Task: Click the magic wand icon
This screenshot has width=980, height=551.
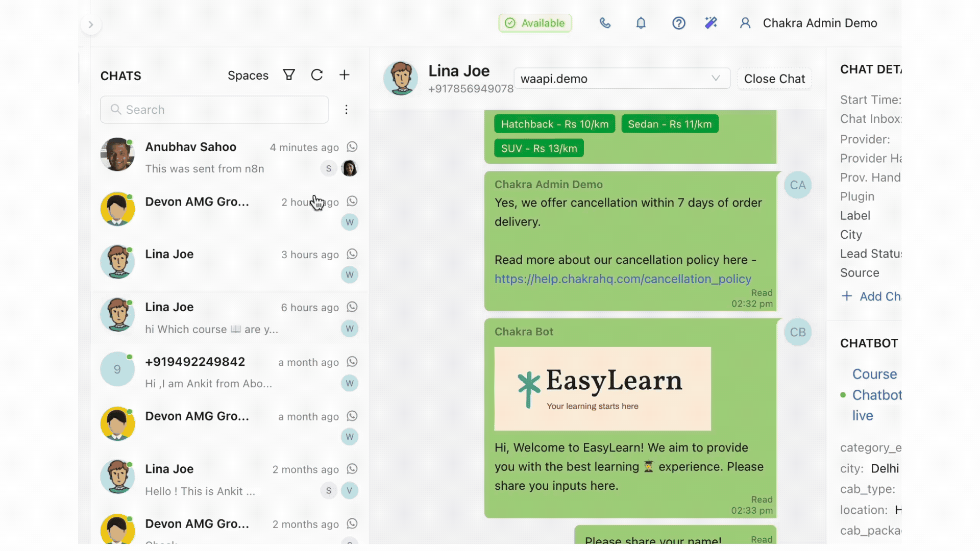Action: click(x=711, y=23)
